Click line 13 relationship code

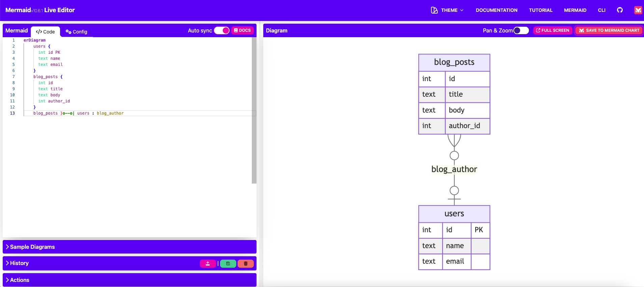pos(78,113)
